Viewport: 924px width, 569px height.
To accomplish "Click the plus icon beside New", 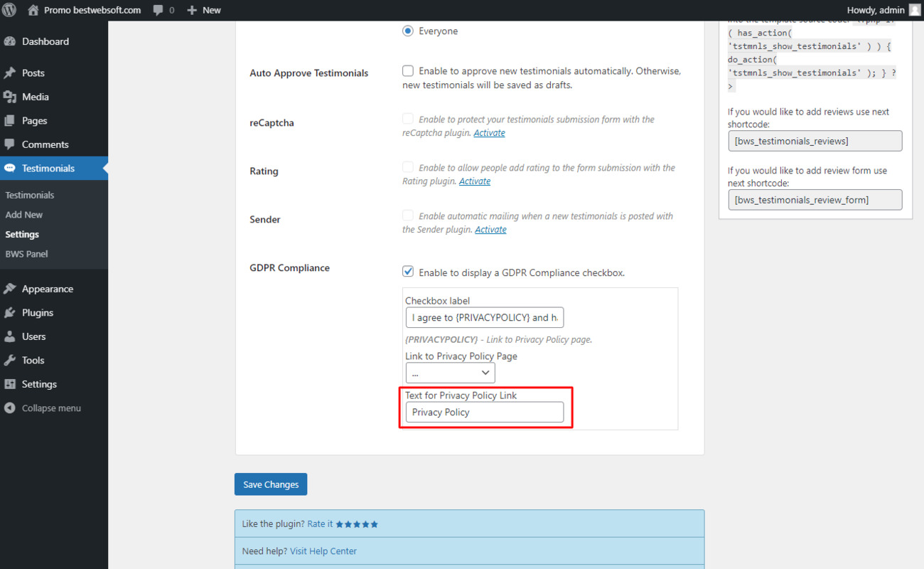I will pyautogui.click(x=191, y=10).
